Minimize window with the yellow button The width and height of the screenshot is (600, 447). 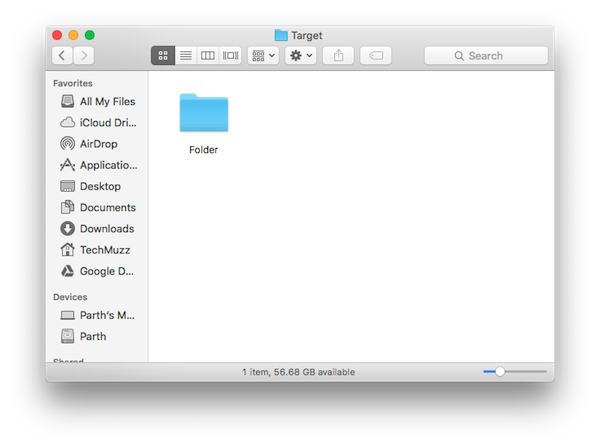73,35
